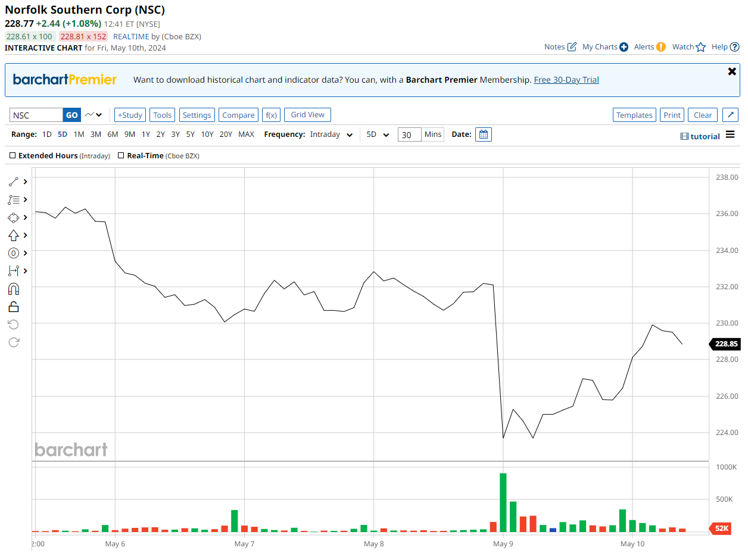Open the Help question mark icon

point(735,47)
